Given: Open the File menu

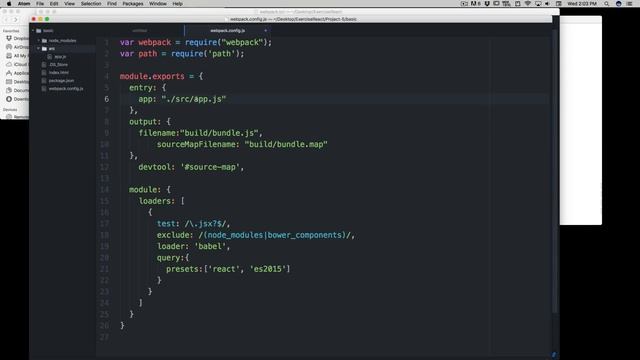Looking at the screenshot, I should [40, 4].
